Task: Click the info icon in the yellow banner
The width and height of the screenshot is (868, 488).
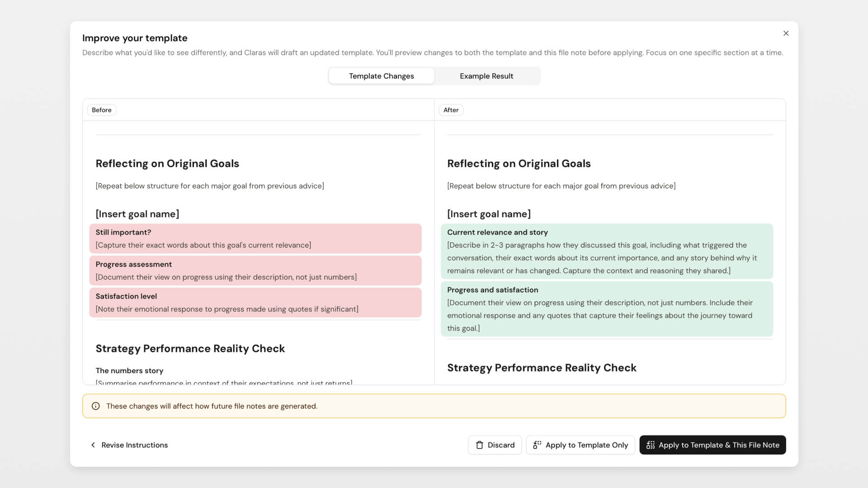Action: 95,406
